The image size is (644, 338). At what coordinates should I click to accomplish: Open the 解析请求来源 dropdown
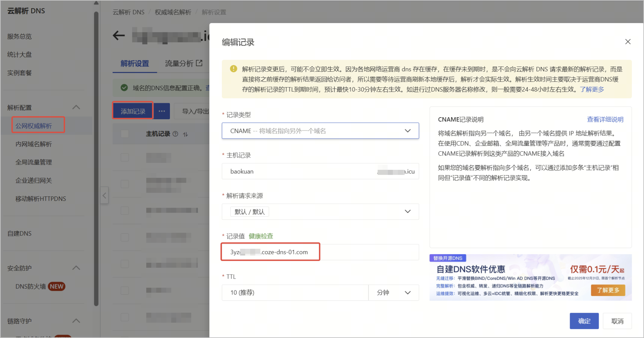click(320, 211)
